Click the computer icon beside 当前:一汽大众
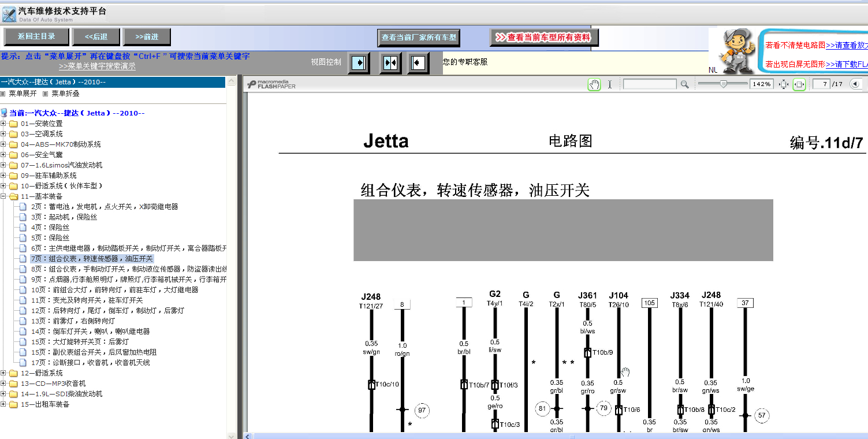 pos(5,113)
